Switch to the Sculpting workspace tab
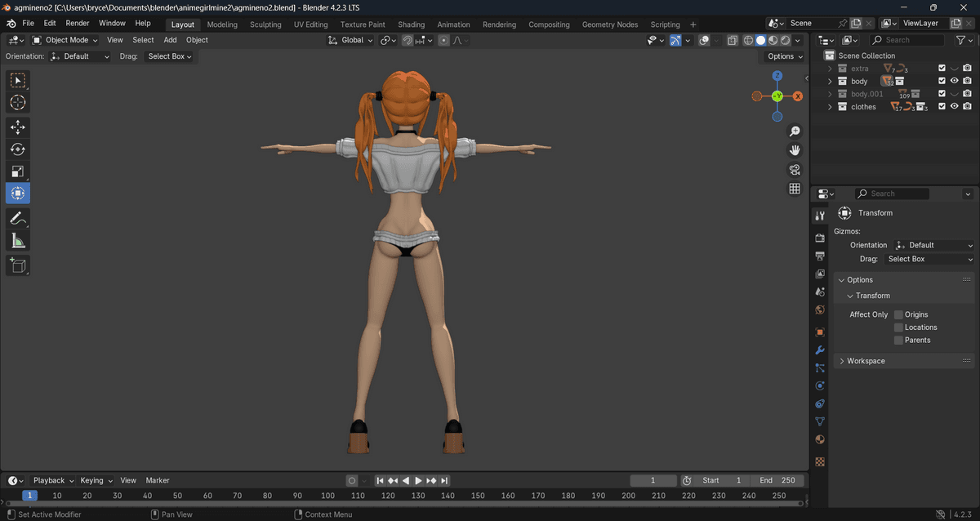 click(265, 24)
